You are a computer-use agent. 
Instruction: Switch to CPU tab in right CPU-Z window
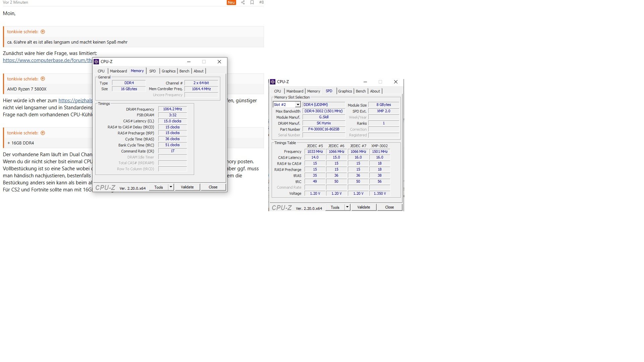(277, 91)
